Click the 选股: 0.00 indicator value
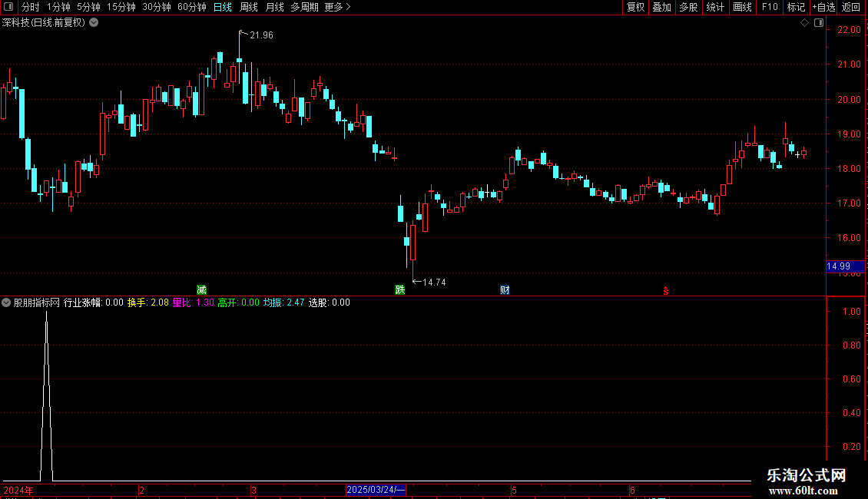 tap(330, 302)
